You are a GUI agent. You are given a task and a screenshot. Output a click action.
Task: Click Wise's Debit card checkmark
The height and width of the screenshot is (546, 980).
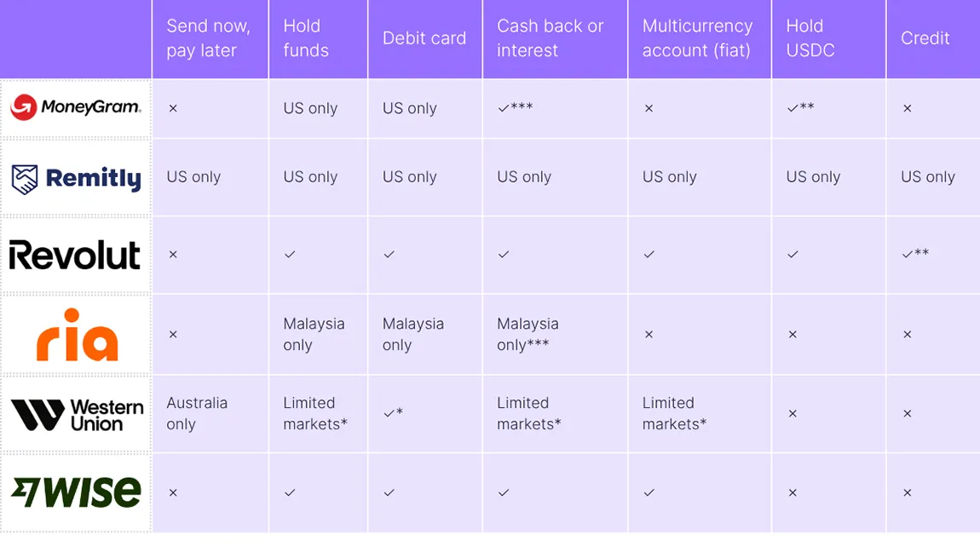pyautogui.click(x=389, y=492)
